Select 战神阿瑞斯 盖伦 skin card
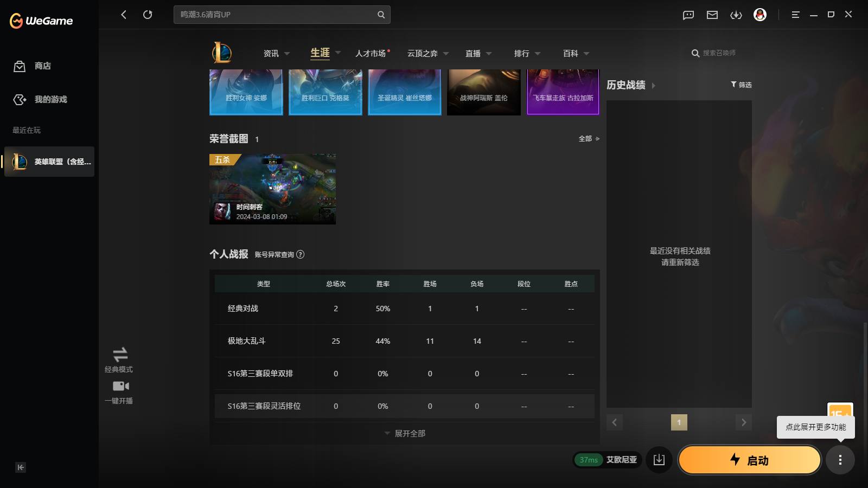The width and height of the screenshot is (868, 488). [484, 92]
